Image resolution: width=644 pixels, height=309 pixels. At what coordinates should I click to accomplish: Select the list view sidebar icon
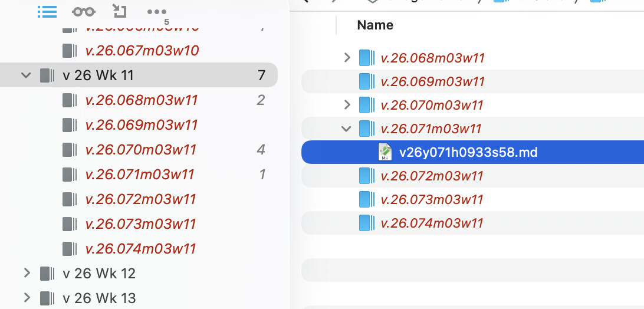coord(47,12)
